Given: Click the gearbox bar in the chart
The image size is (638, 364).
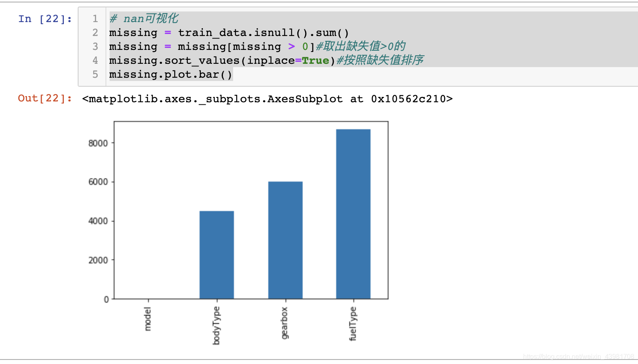Looking at the screenshot, I should [x=285, y=240].
